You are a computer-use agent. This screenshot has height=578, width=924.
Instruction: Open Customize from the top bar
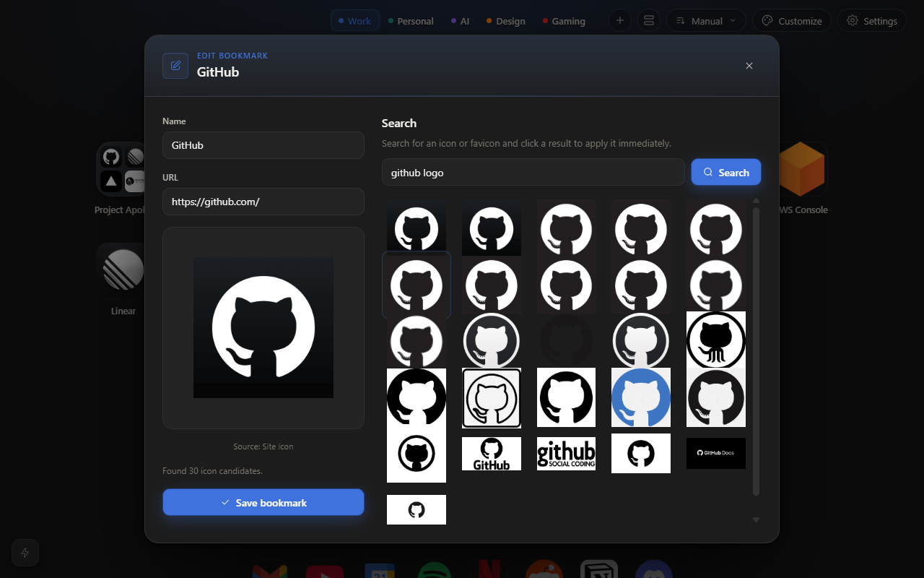tap(792, 20)
